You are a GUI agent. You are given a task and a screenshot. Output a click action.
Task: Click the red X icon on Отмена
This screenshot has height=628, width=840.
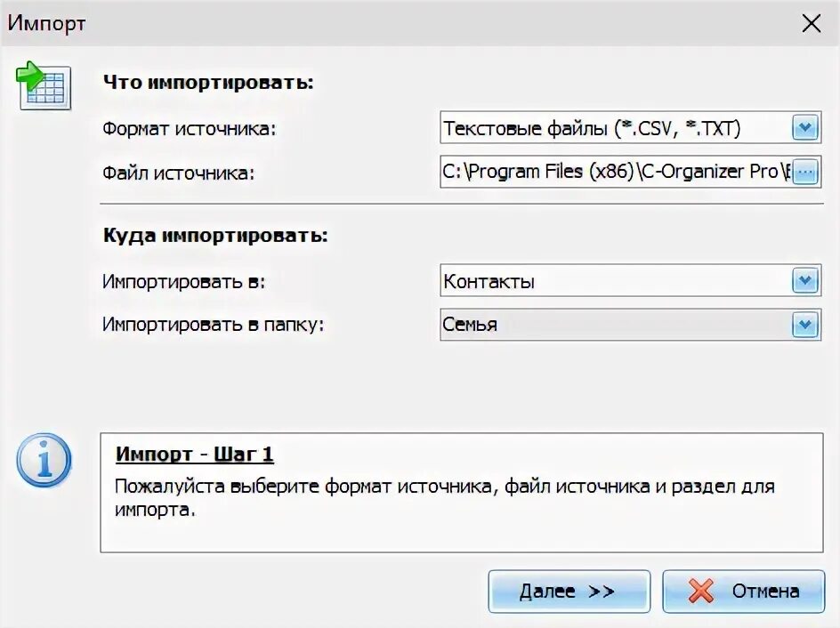[702, 592]
